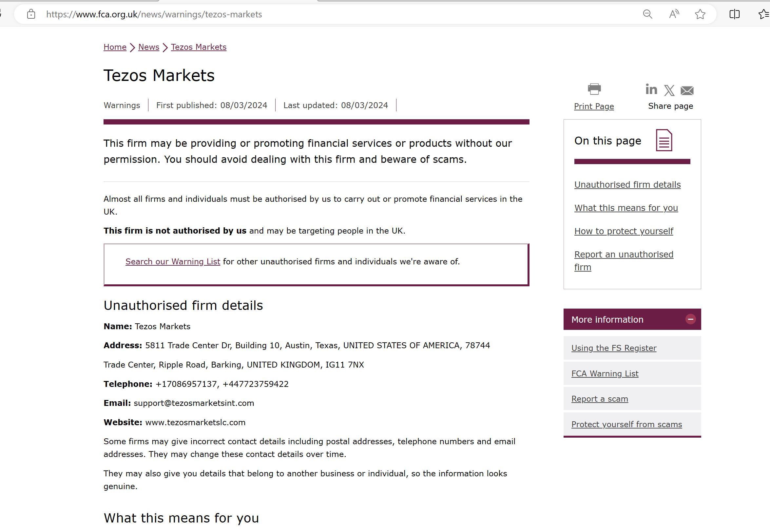The image size is (770, 532).
Task: Jump to What this means for you
Action: click(626, 208)
